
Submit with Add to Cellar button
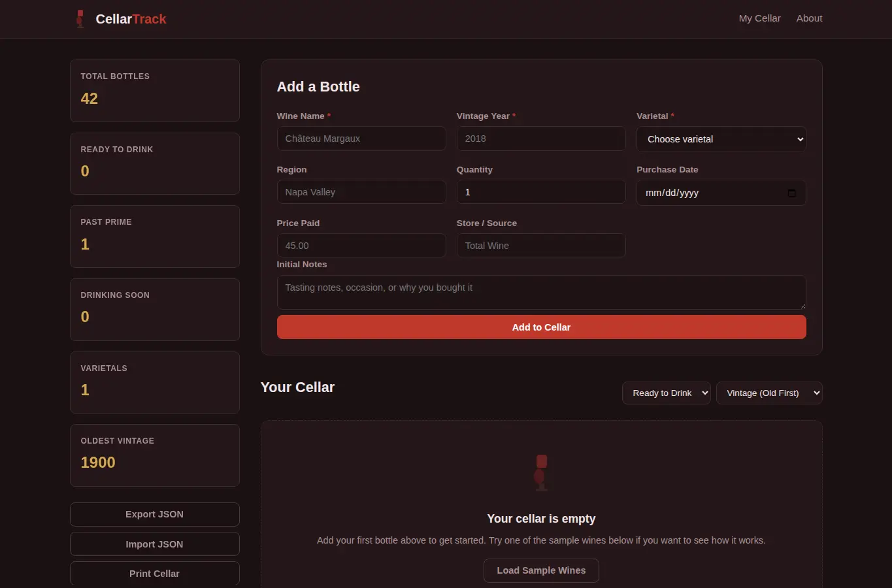[541, 327]
